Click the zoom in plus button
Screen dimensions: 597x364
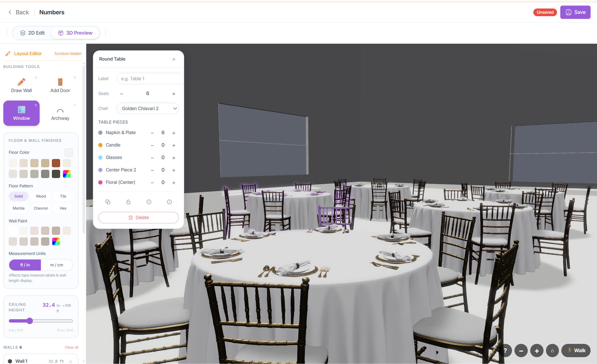point(536,351)
